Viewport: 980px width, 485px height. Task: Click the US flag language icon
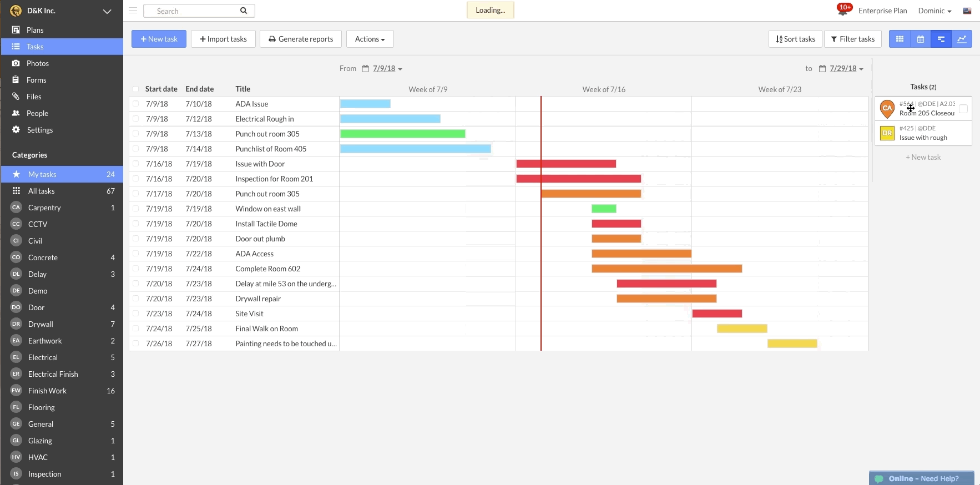point(967,11)
